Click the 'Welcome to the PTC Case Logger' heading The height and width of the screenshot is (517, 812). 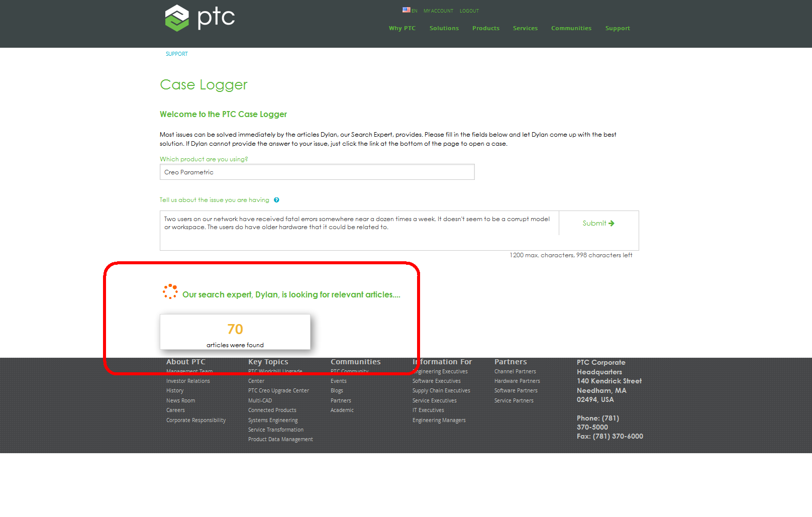point(223,114)
